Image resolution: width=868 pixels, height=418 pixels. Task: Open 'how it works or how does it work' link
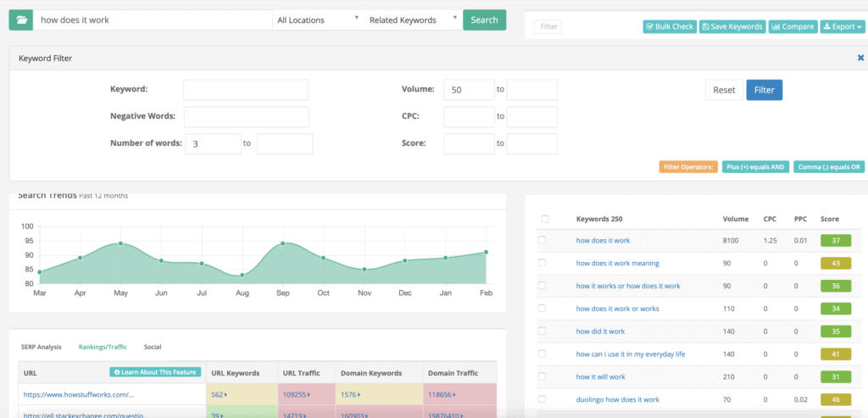click(x=628, y=286)
